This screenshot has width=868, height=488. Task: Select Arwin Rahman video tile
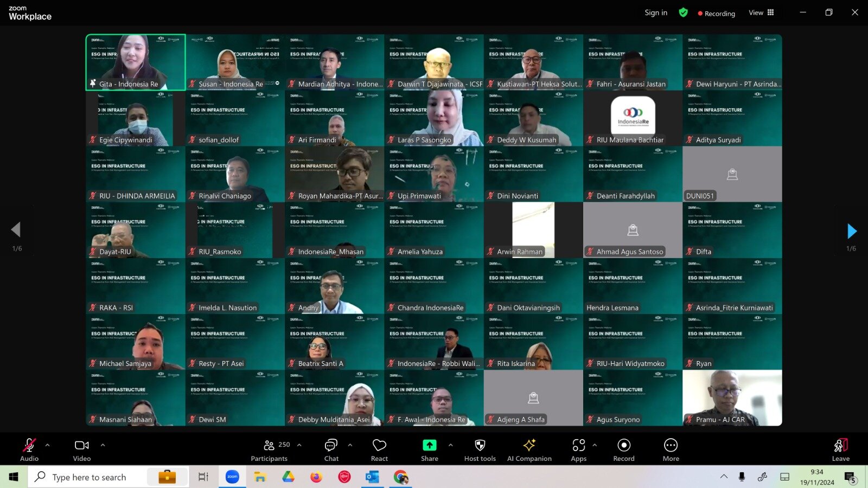point(533,230)
